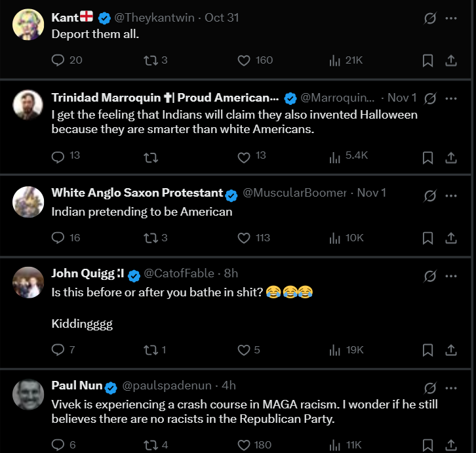Bookmark Trinidad Marroquin's post

click(427, 157)
